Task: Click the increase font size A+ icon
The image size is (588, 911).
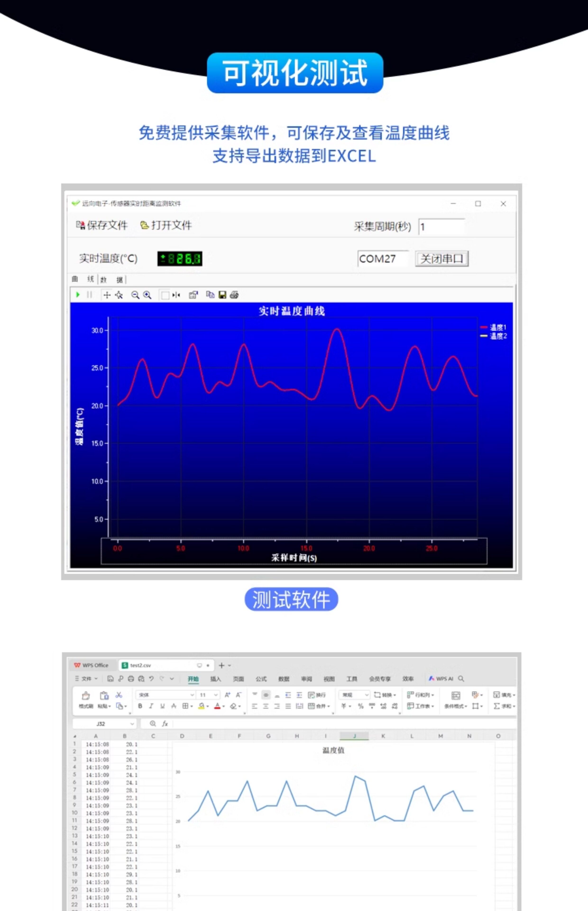Action: point(228,695)
